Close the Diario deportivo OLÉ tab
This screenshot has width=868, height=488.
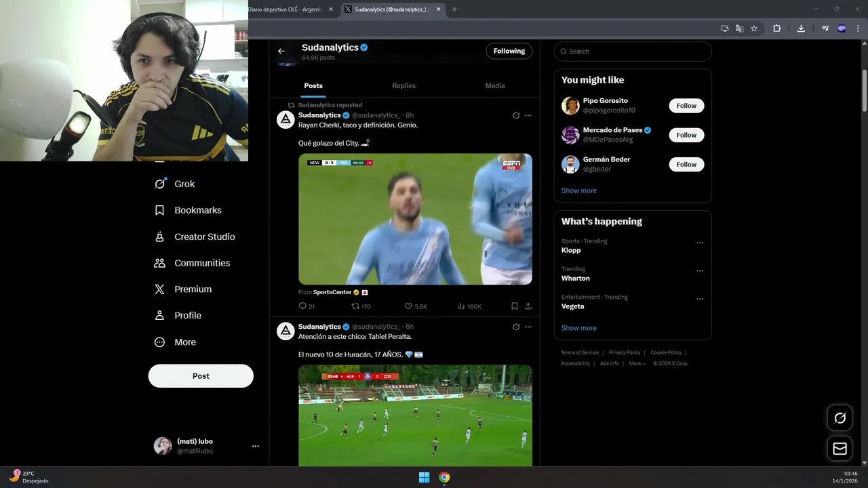[x=331, y=9]
